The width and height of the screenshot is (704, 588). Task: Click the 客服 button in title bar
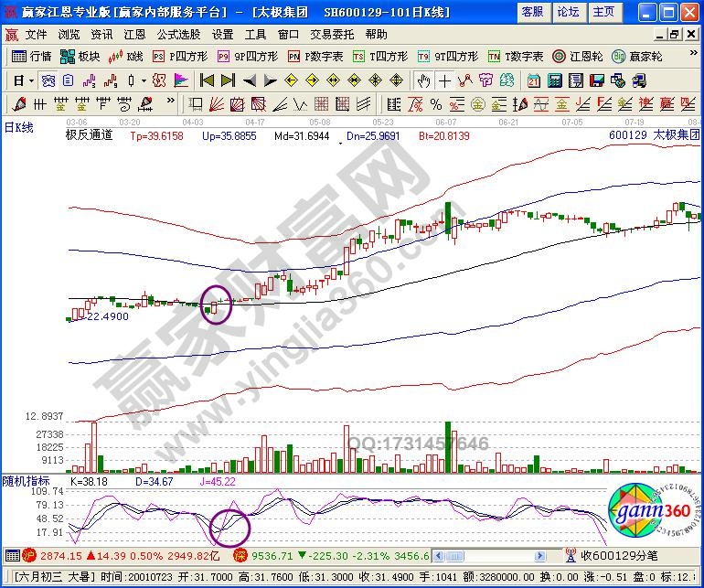click(x=532, y=11)
